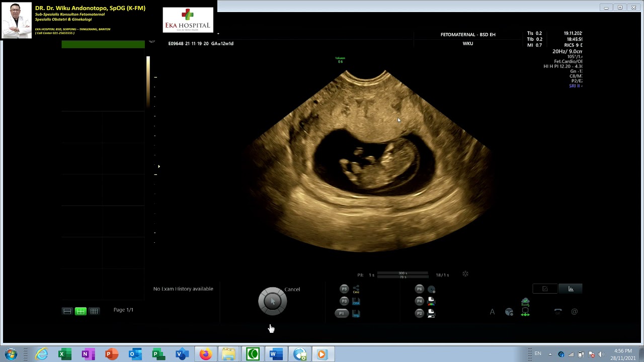Click the 'No Exam History available' text
Screen dimensions: 644x362
183,289
